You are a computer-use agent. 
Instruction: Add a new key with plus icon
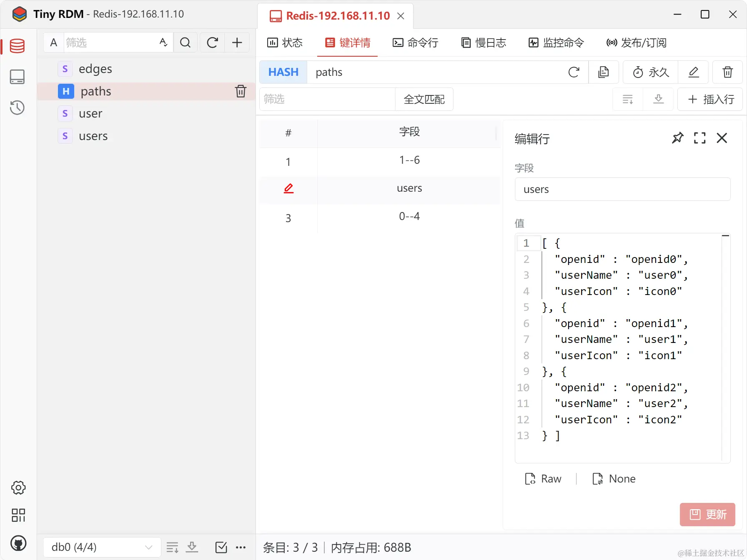237,42
